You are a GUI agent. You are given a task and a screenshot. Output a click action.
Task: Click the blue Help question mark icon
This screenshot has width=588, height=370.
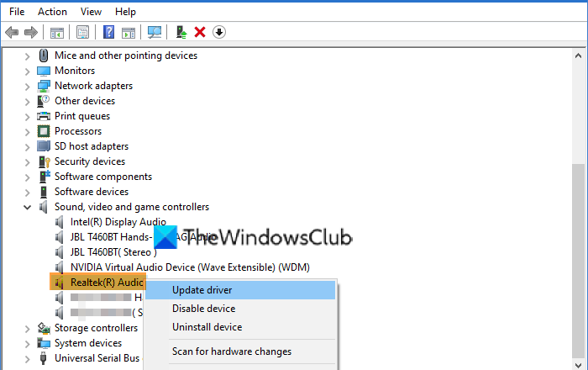coord(108,32)
